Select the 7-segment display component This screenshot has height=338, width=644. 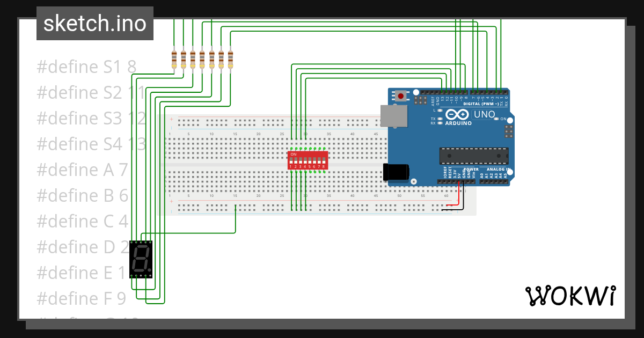click(x=141, y=259)
